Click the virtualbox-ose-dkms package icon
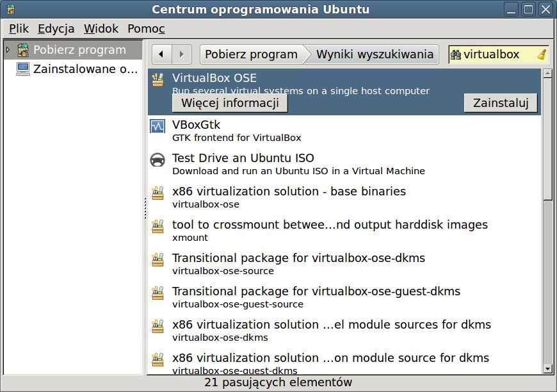This screenshot has width=557, height=392. pyautogui.click(x=157, y=326)
